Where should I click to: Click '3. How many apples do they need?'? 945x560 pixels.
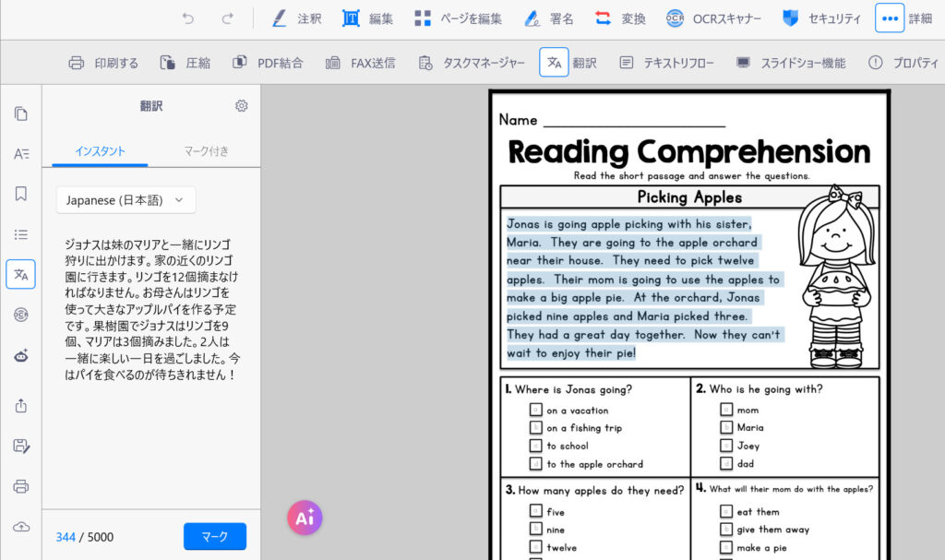[x=595, y=490]
